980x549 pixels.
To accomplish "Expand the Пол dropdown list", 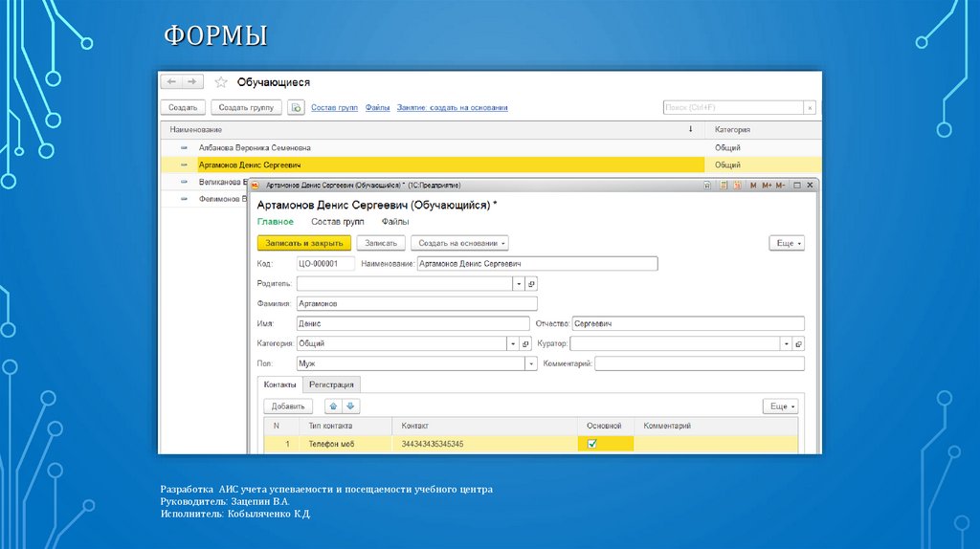I will [x=531, y=363].
